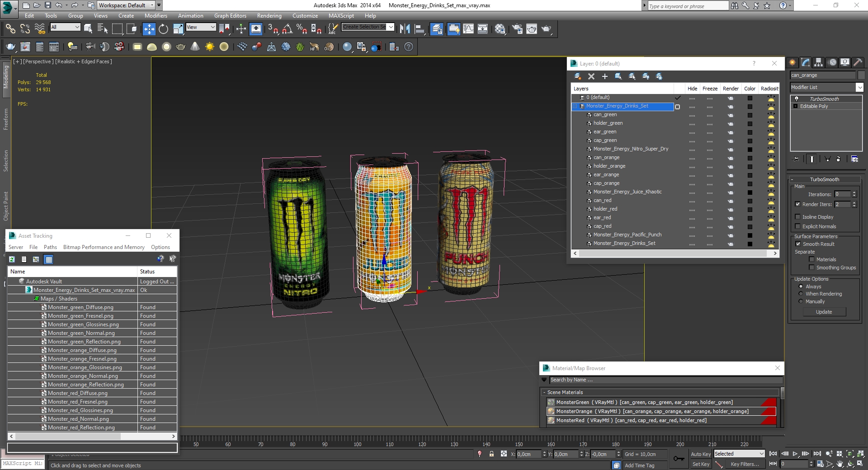Screen dimensions: 868x470
Task: Open the selection filter All dropdown
Action: [65, 27]
